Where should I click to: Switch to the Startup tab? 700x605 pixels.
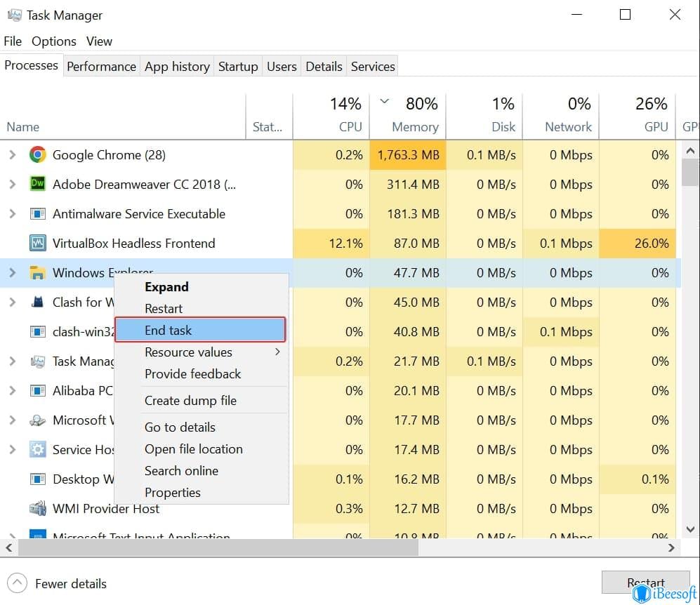tap(238, 67)
